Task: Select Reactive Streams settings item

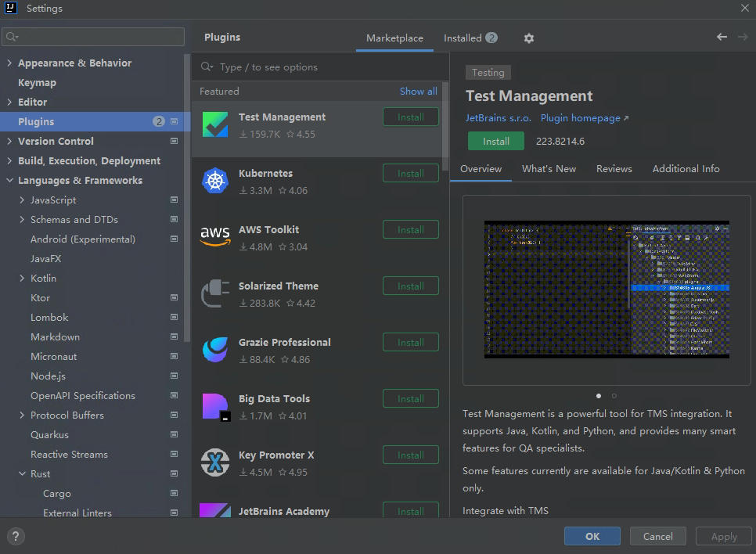Action: point(69,454)
